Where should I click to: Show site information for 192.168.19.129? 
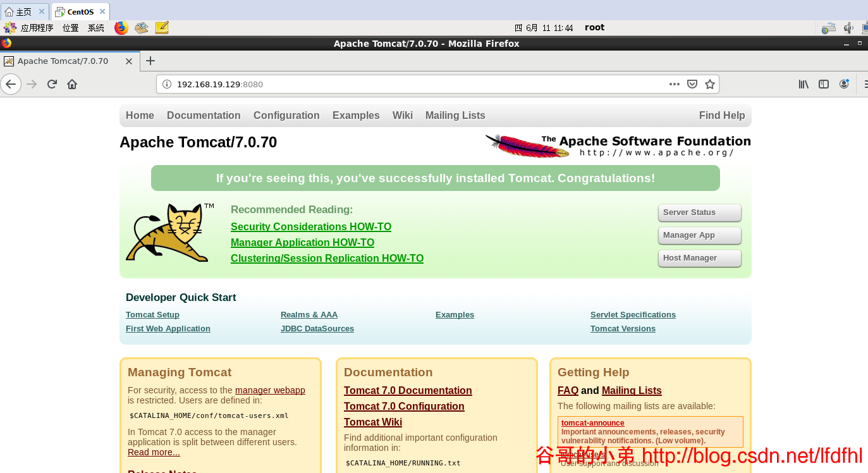point(167,84)
